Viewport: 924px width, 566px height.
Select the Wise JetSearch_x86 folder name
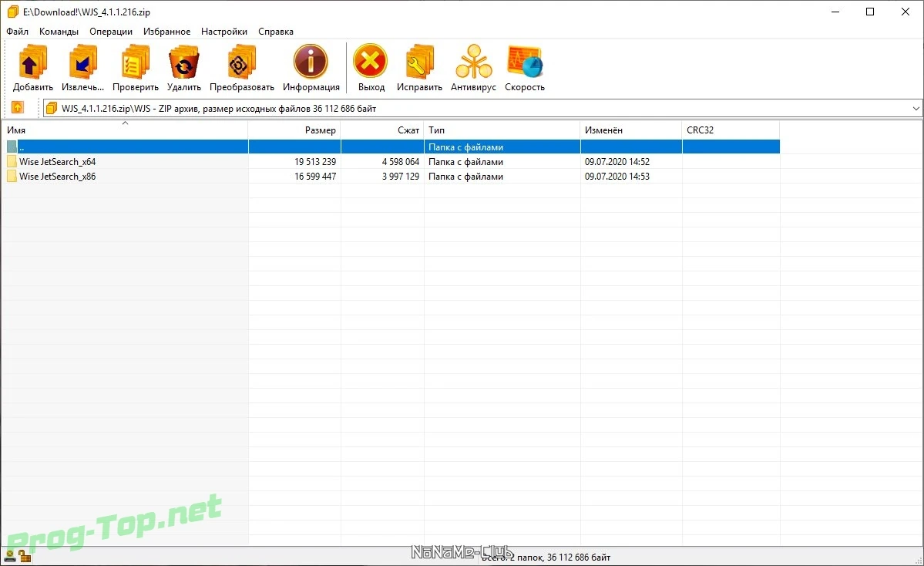click(57, 177)
